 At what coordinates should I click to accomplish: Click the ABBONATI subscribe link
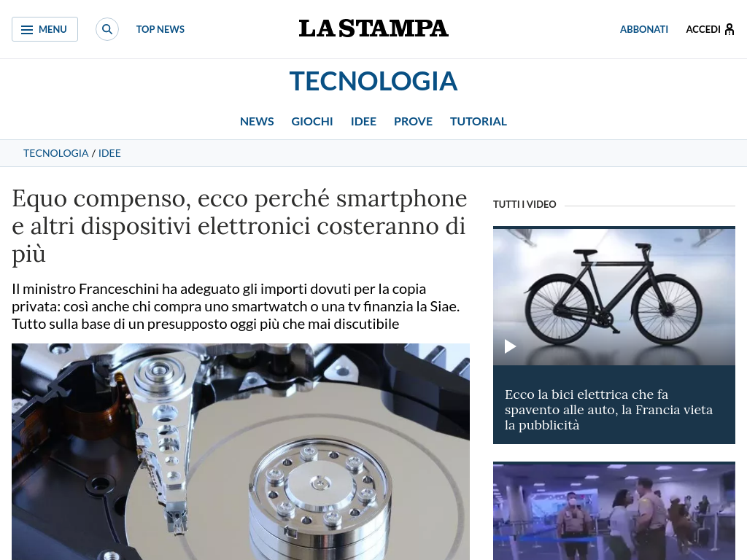click(x=643, y=29)
